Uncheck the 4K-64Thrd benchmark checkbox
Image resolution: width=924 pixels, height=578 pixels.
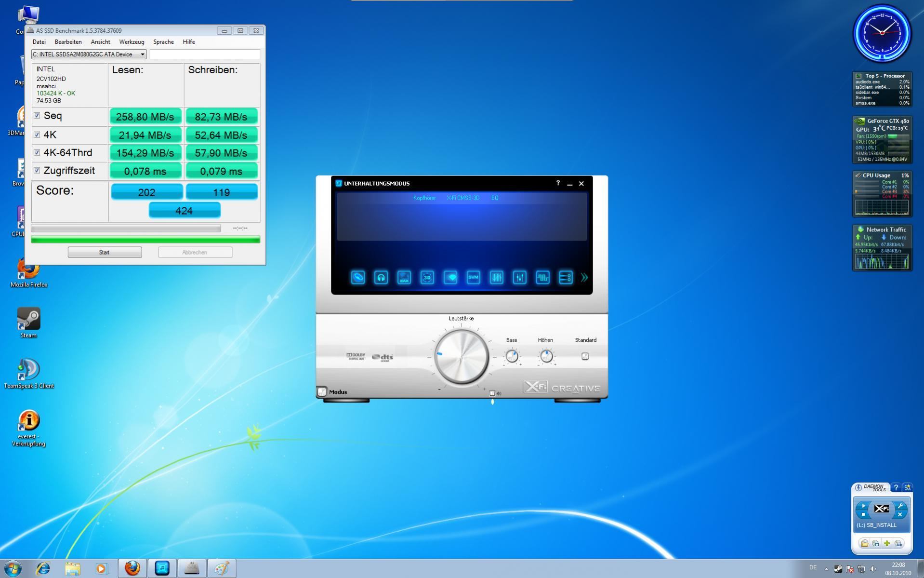(37, 152)
